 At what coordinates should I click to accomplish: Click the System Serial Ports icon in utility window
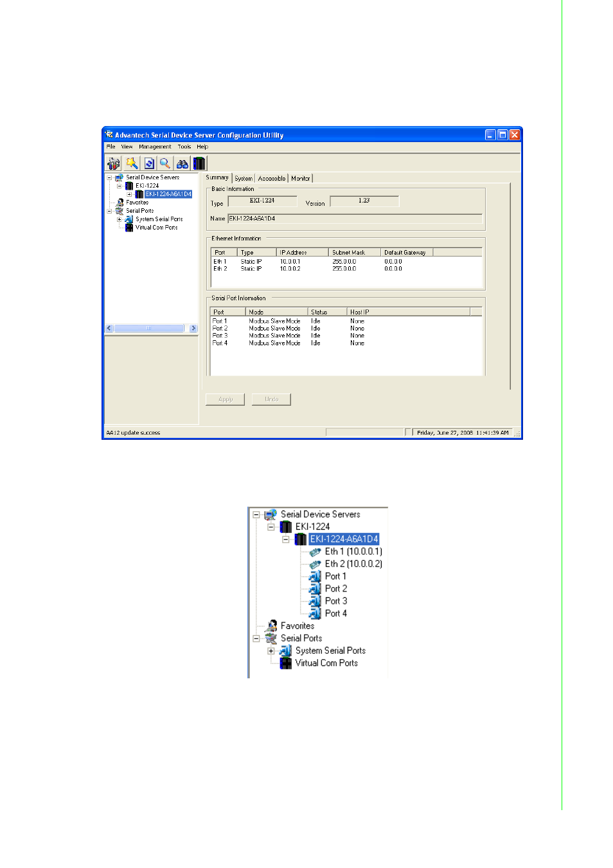[x=129, y=219]
